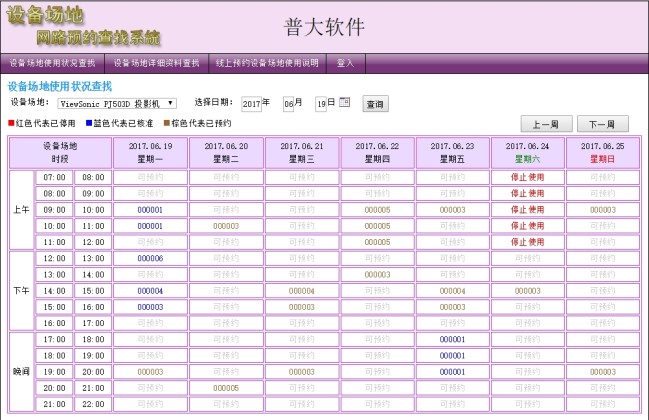Screen dimensions: 649x420
Task: Click the blue legend square 已核准
Action: pos(89,123)
